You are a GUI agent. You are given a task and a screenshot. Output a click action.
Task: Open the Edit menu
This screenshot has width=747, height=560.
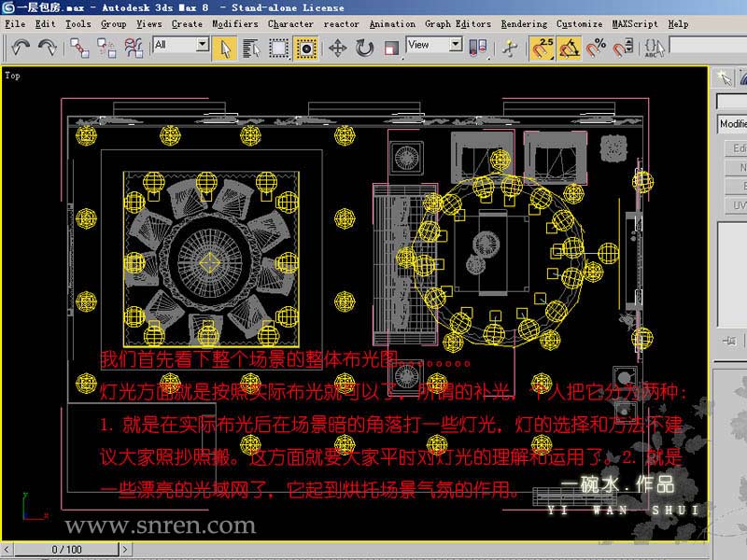tap(45, 24)
